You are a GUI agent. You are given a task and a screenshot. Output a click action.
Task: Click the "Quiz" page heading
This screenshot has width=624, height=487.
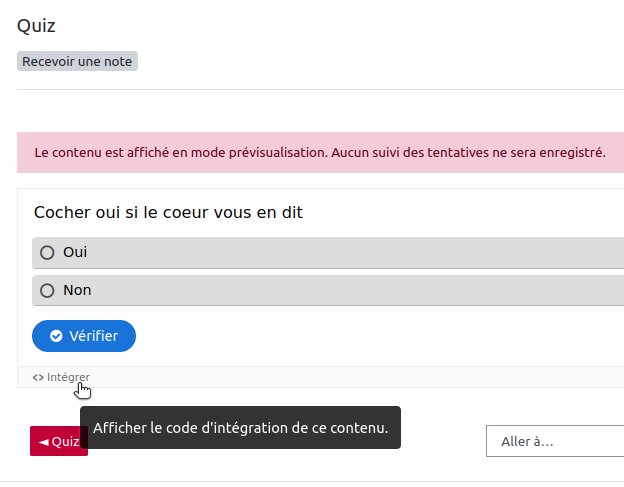[x=36, y=26]
